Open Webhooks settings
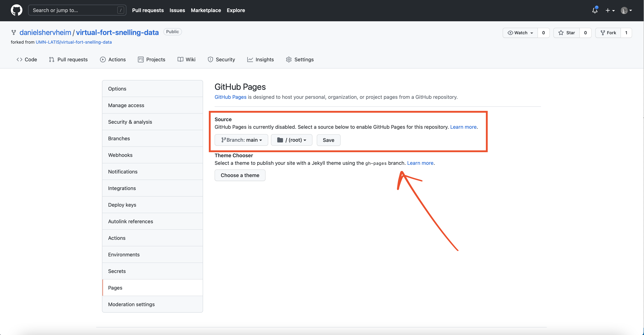Screen dimensions: 644x335 pos(153,155)
